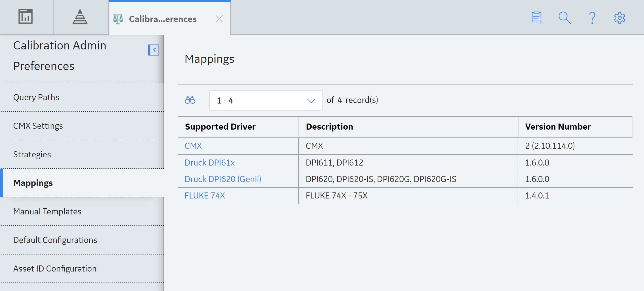Click the 'FLUKE 74X - 75X' description cell

click(408, 195)
